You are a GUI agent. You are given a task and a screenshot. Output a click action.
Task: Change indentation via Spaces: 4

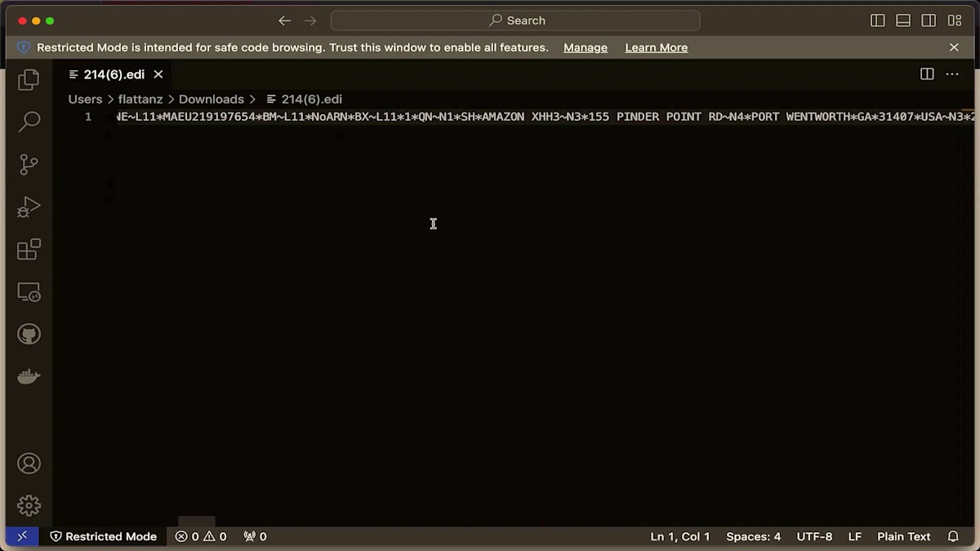(x=754, y=536)
